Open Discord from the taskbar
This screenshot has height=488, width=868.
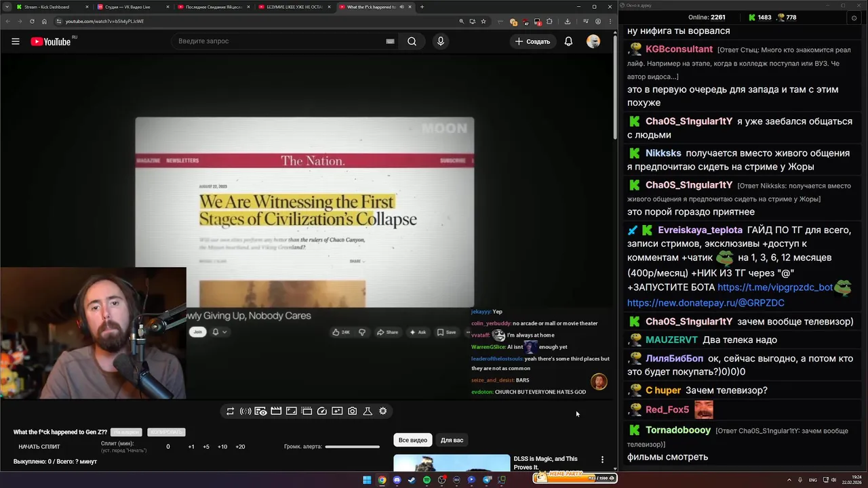coord(397,480)
